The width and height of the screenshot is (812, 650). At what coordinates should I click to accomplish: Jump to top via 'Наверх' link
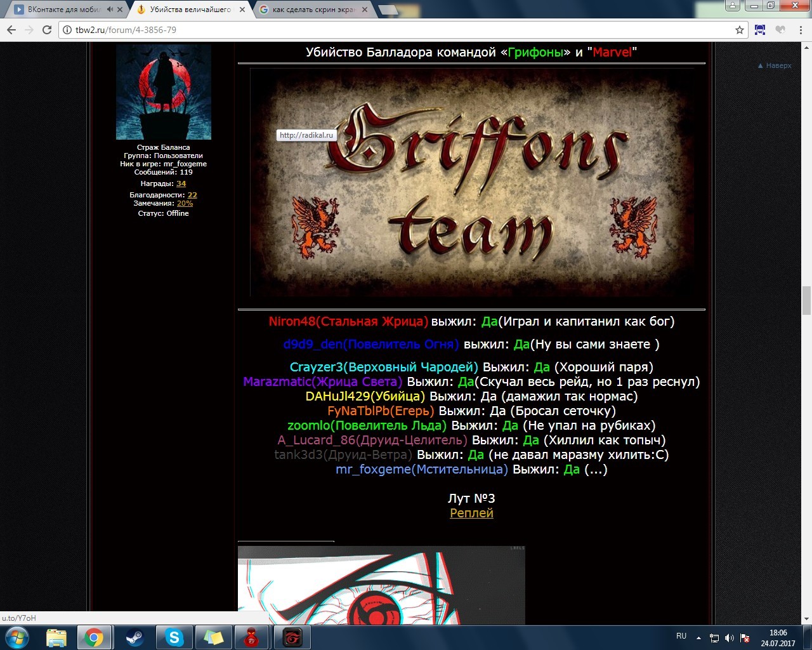pyautogui.click(x=775, y=65)
